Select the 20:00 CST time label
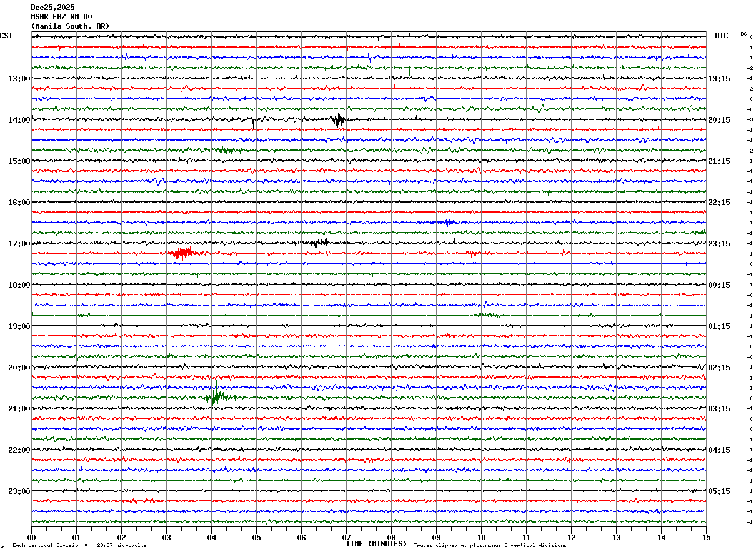This screenshot has height=554, width=756. point(19,368)
